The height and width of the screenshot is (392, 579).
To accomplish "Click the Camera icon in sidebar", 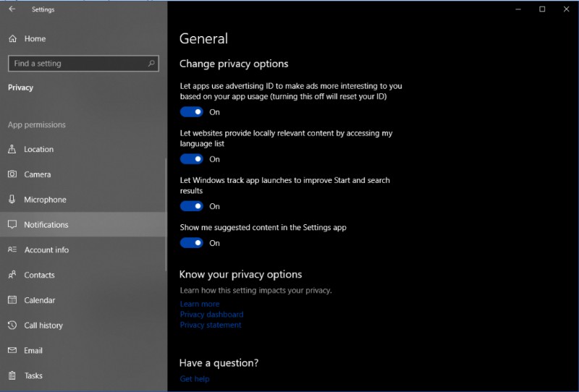I will [x=12, y=174].
